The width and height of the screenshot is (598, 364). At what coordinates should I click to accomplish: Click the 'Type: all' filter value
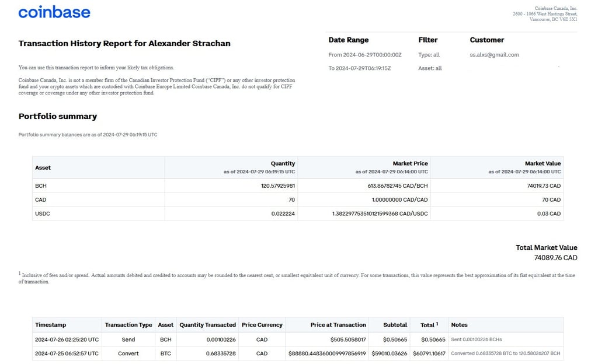pos(429,55)
